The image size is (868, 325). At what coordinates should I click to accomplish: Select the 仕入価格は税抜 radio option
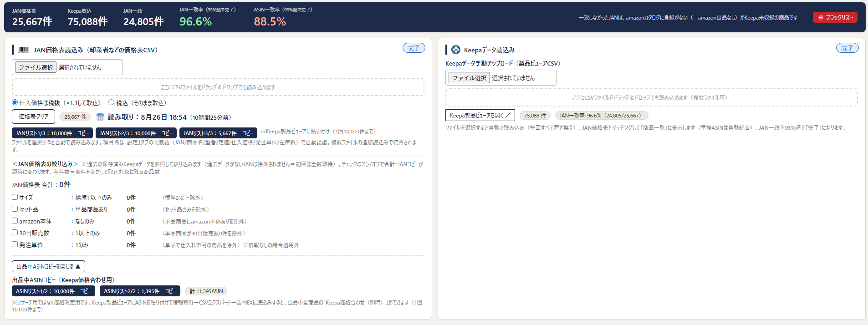pos(15,102)
